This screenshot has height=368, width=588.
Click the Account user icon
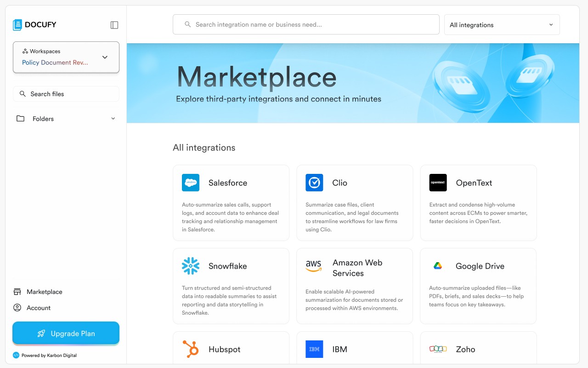click(17, 308)
